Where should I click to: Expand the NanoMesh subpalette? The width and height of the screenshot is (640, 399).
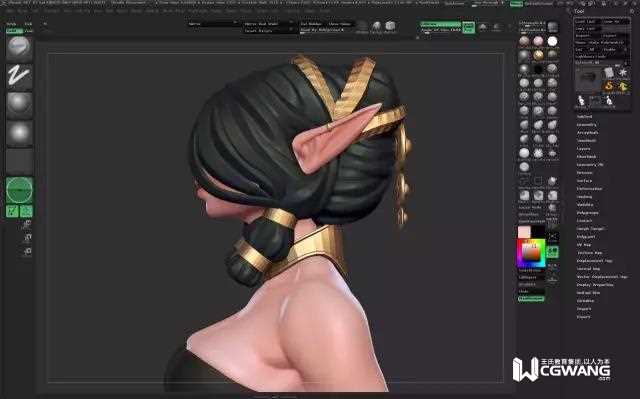click(586, 141)
